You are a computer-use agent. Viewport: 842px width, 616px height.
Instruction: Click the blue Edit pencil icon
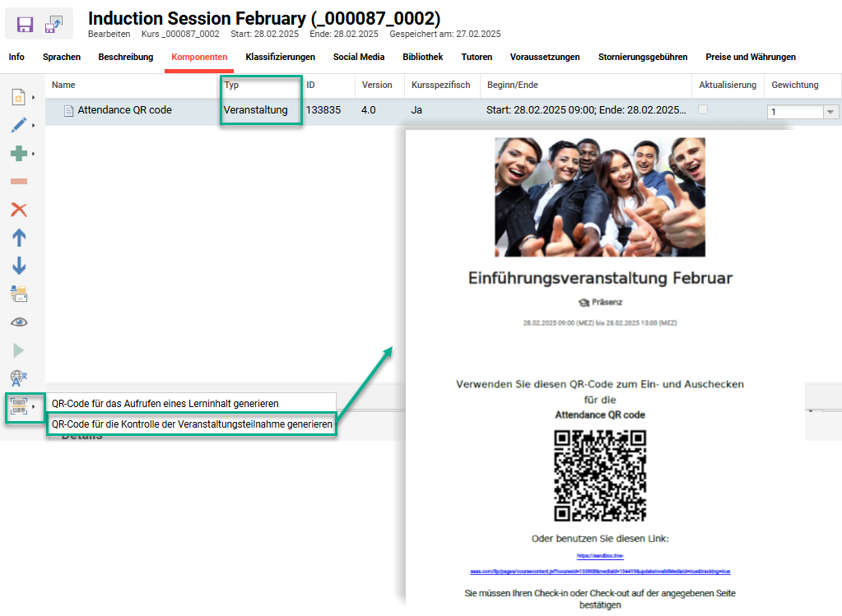[19, 125]
